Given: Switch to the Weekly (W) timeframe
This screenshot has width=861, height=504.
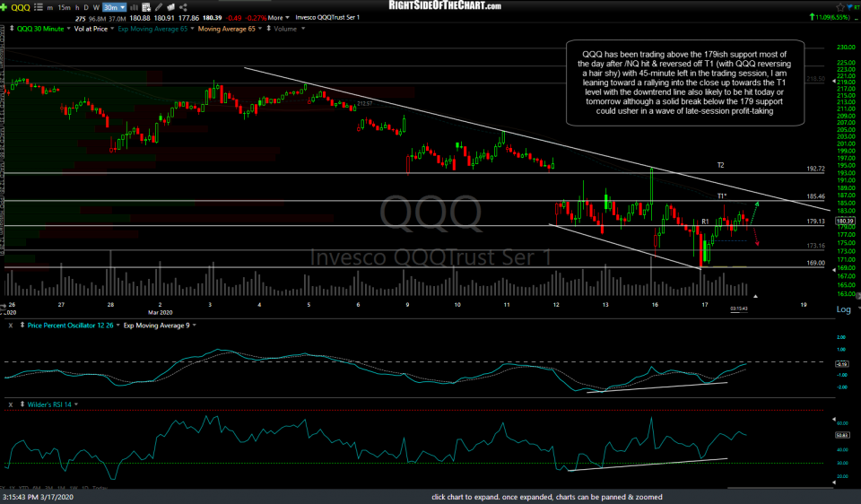Looking at the screenshot, I should click(95, 5).
